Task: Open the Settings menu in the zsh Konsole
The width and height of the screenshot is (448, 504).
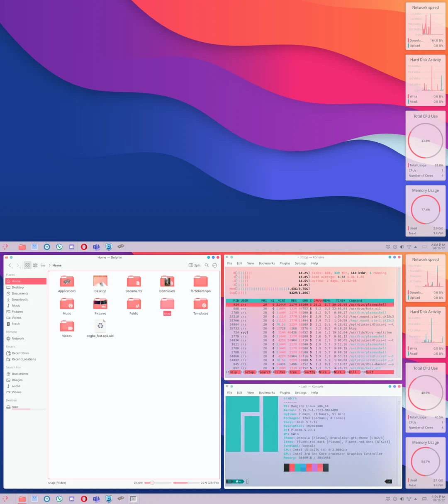Action: [300, 392]
